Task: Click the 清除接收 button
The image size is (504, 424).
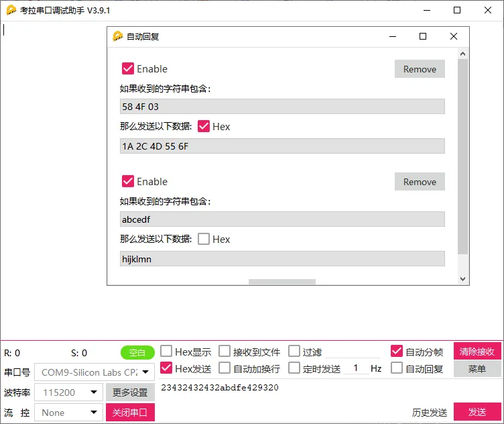Action: point(477,351)
